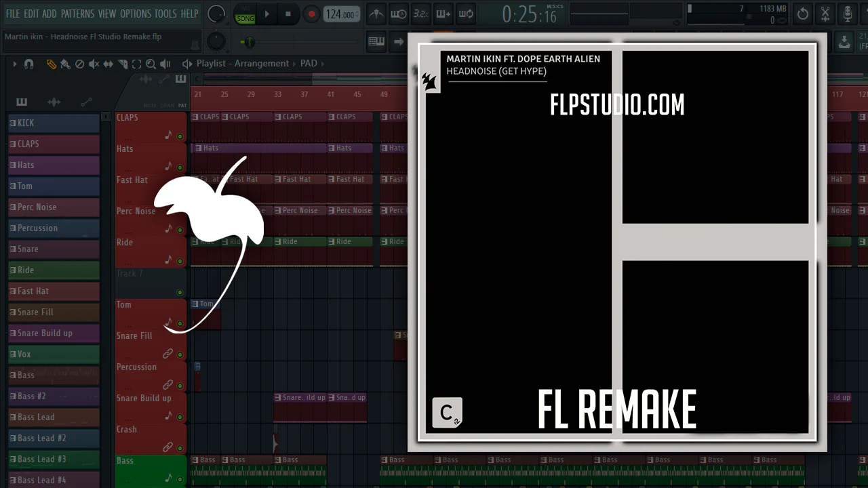Screen dimensions: 868x488
Task: Click the step-edit arrow icon in toolbar
Action: [x=398, y=41]
